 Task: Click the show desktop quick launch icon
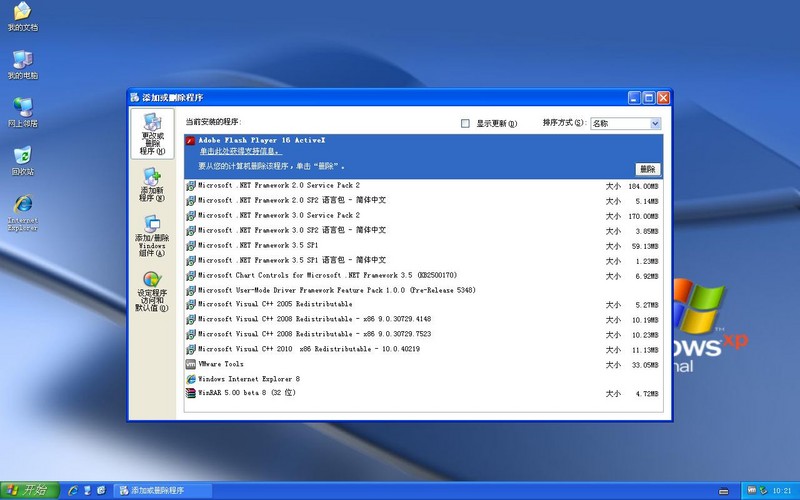[x=87, y=490]
